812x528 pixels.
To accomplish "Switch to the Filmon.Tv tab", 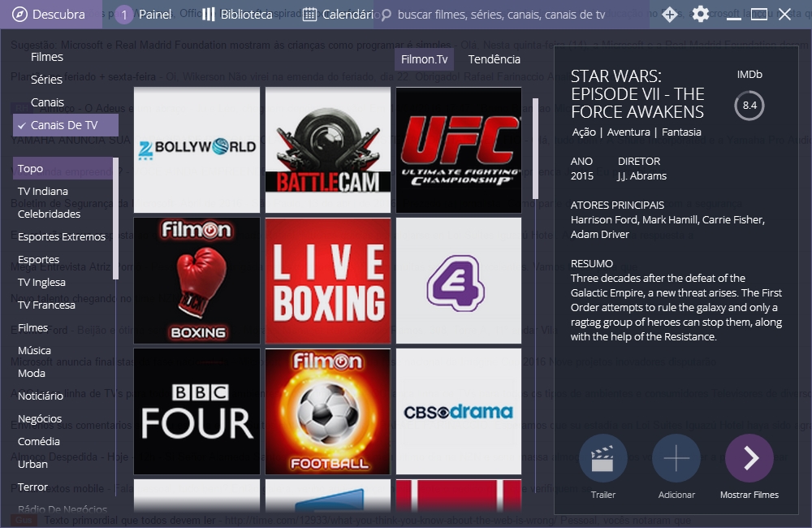I will point(424,59).
